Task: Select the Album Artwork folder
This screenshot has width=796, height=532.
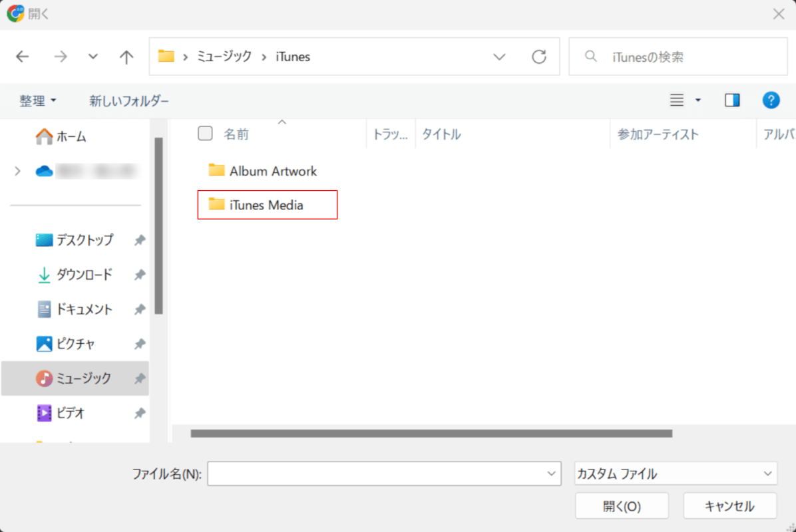Action: click(x=263, y=171)
